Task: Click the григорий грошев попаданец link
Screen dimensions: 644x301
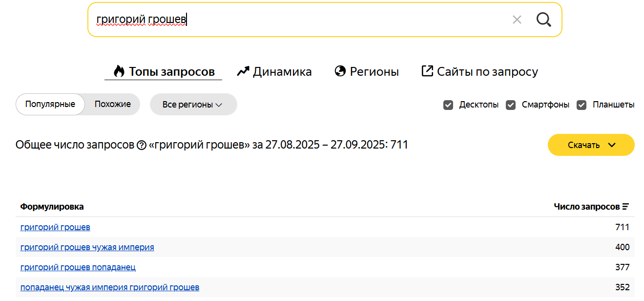Action: pos(78,267)
